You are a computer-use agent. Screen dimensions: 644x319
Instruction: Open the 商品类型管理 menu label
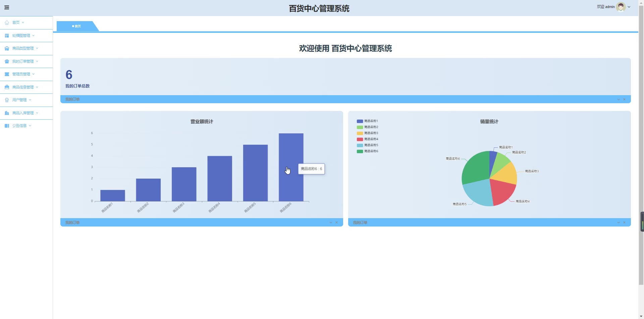(23, 48)
